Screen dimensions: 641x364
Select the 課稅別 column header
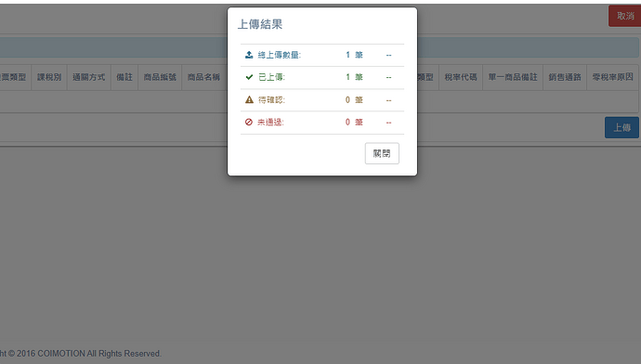[x=49, y=77]
